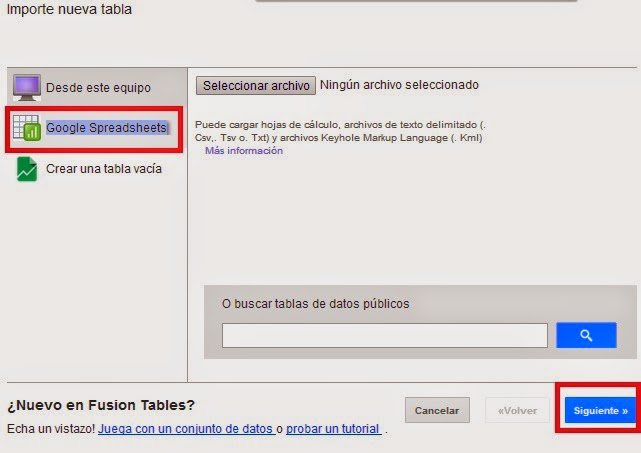Click the 'Importe nueva tabla' title

69,9
